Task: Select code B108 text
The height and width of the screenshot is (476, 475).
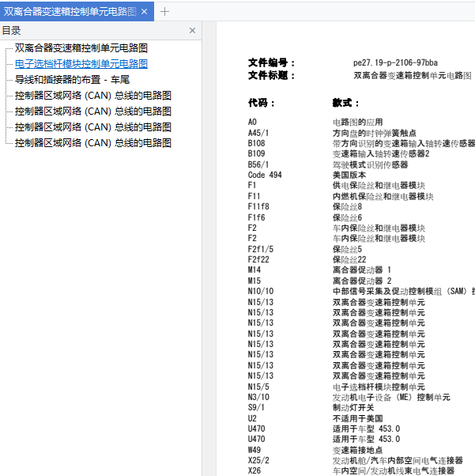Action: (257, 143)
